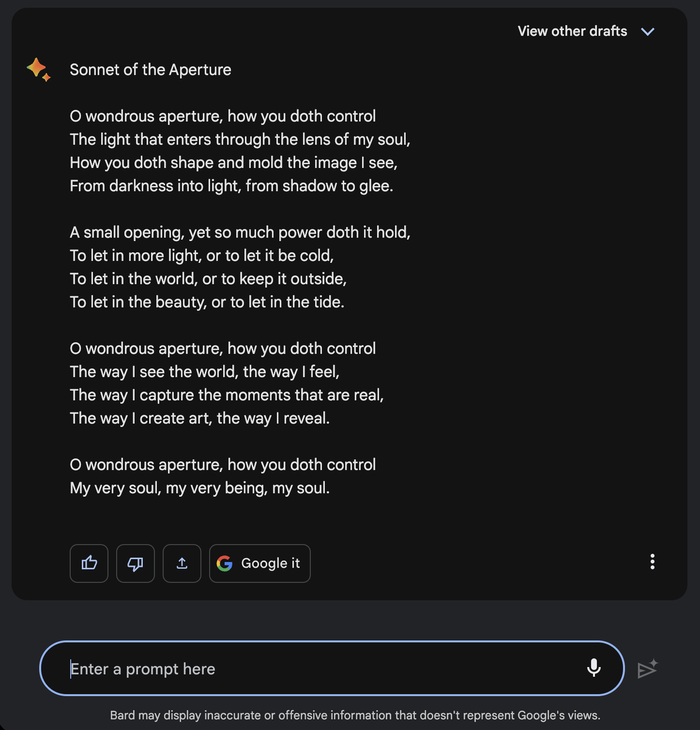Image resolution: width=700 pixels, height=730 pixels.
Task: Click the final line My very soul
Action: point(199,488)
